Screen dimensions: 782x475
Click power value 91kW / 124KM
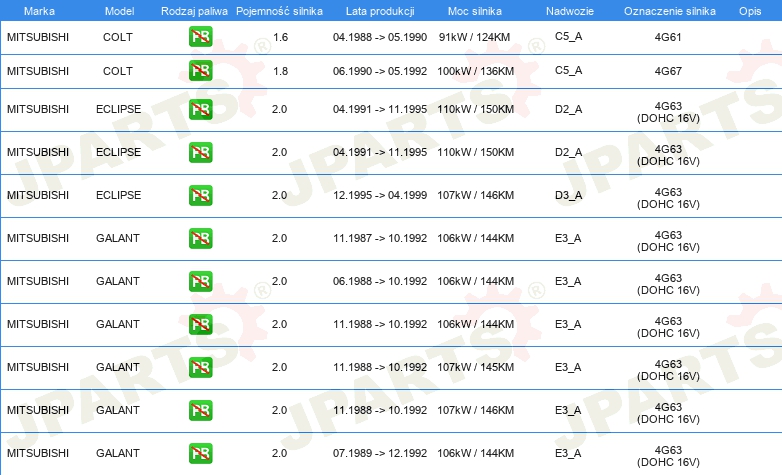[x=474, y=37]
